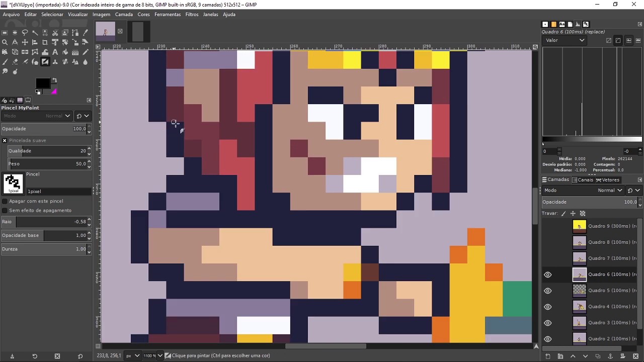Toggle the Pincelada suave checkbox

click(x=5, y=140)
